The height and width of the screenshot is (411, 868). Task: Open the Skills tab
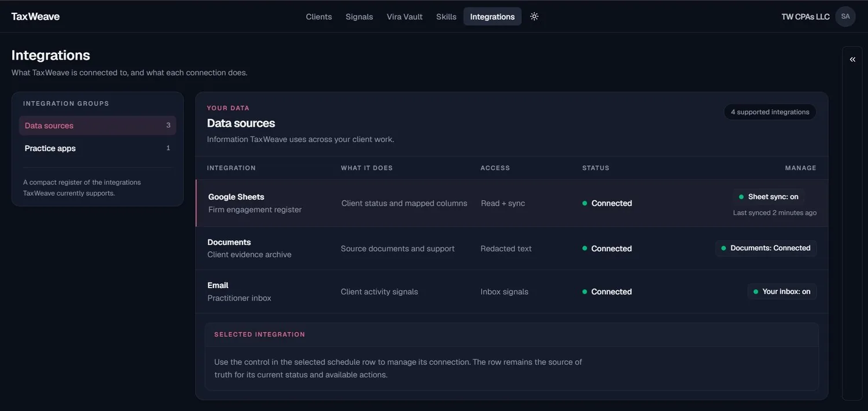(x=446, y=17)
